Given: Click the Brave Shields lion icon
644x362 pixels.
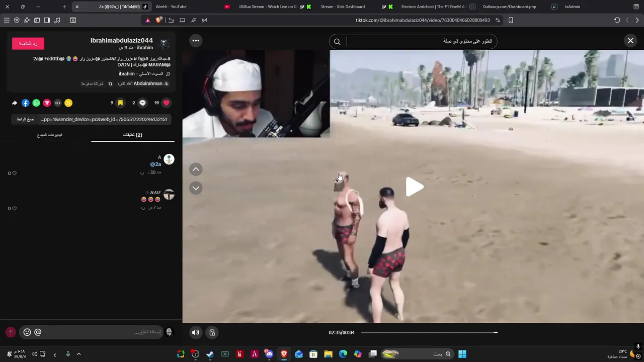Looking at the screenshot, I should point(159,20).
